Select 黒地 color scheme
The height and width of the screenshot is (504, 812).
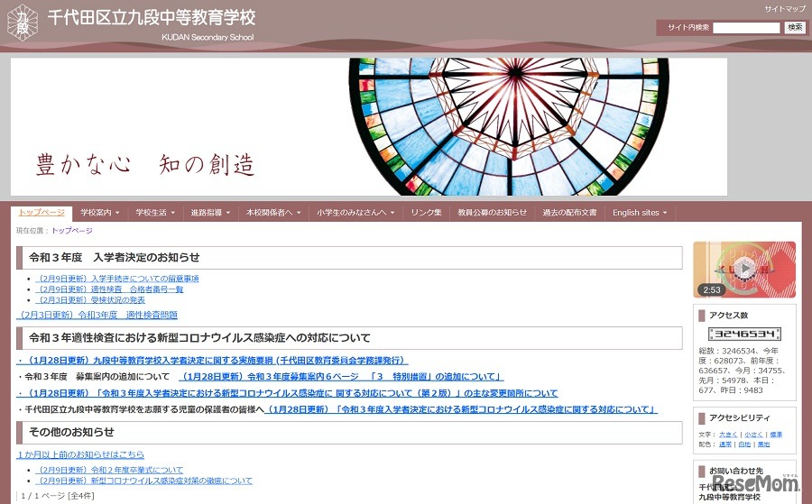coord(763,444)
